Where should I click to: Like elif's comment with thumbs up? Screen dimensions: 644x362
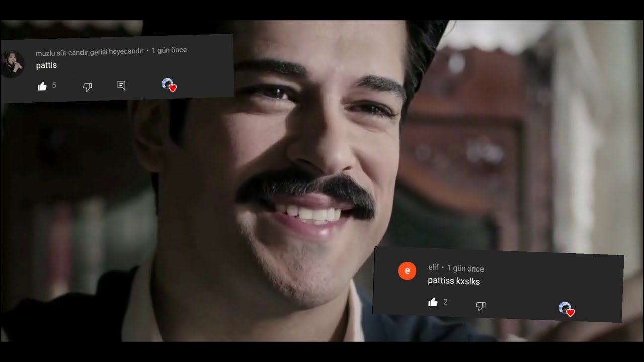pos(433,302)
